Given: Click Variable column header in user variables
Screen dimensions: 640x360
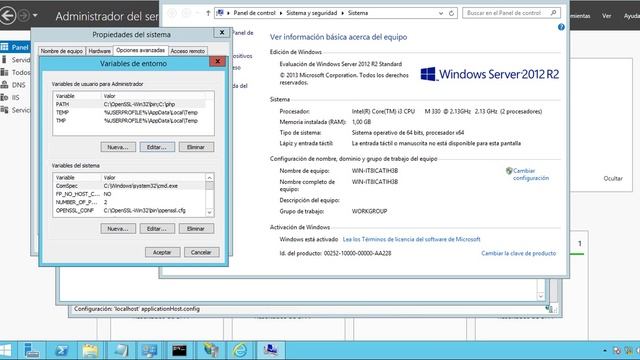Looking at the screenshot, I should pos(77,96).
